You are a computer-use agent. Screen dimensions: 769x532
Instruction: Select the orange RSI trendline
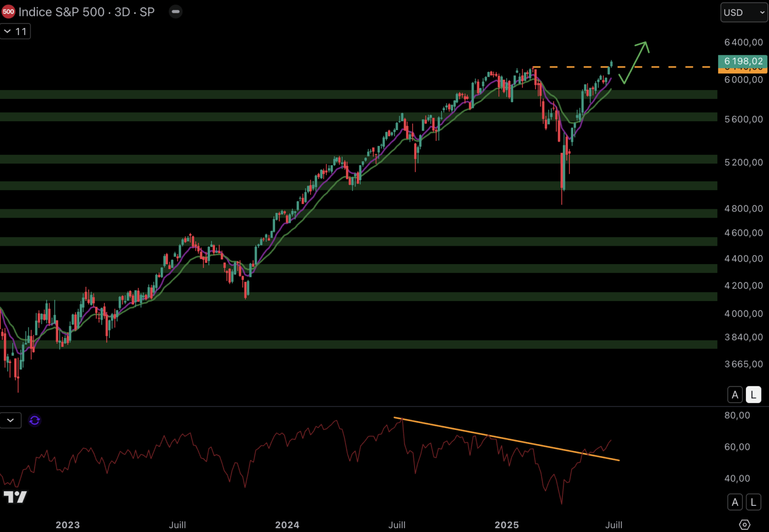point(507,439)
